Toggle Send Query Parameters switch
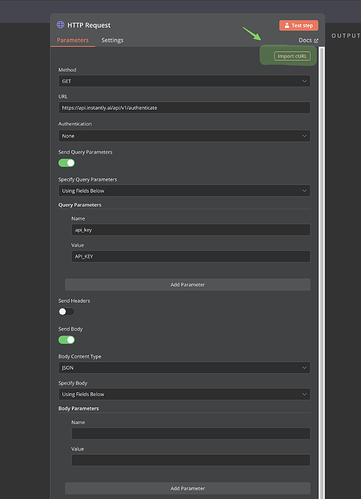This screenshot has width=361, height=499. [67, 163]
